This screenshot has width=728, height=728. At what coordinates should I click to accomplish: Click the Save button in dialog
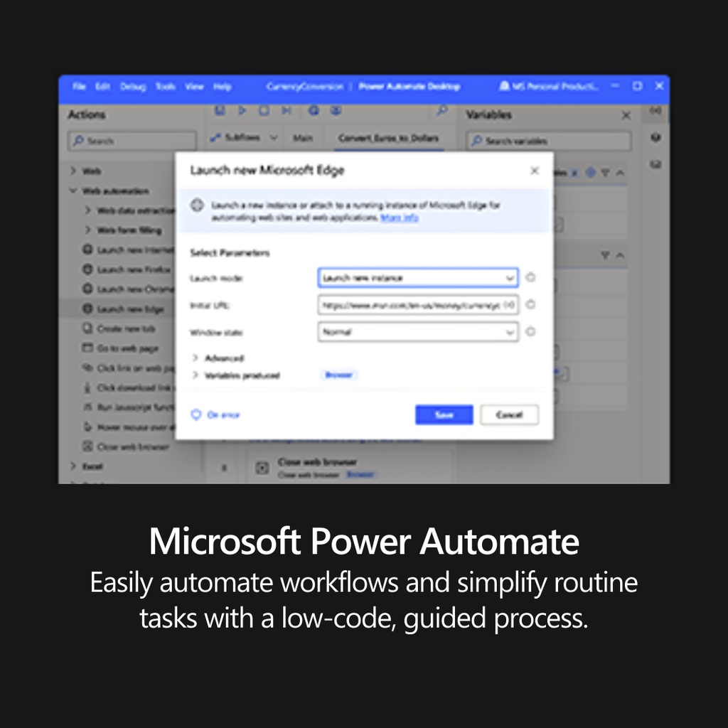pos(444,414)
